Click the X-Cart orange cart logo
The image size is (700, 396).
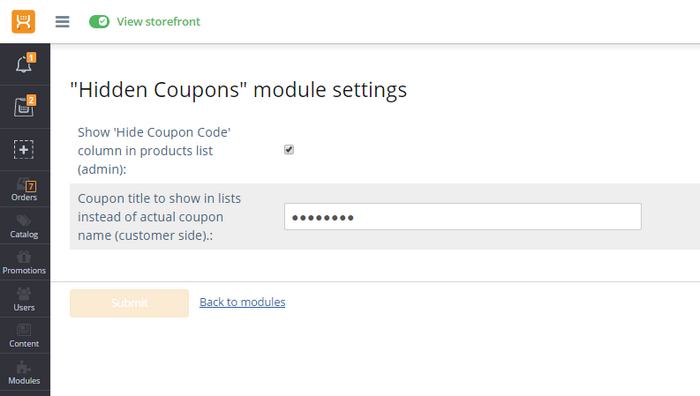23,21
